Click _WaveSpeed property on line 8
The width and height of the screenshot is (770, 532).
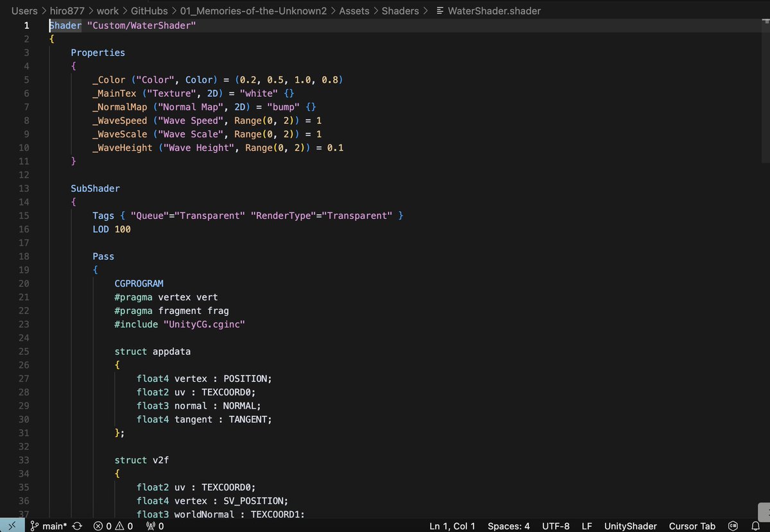tap(120, 121)
